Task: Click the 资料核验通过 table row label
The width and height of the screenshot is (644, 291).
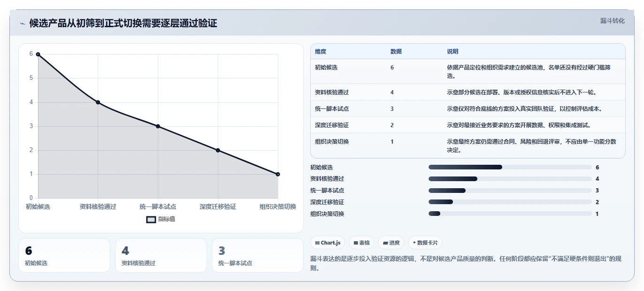Action: [332, 92]
